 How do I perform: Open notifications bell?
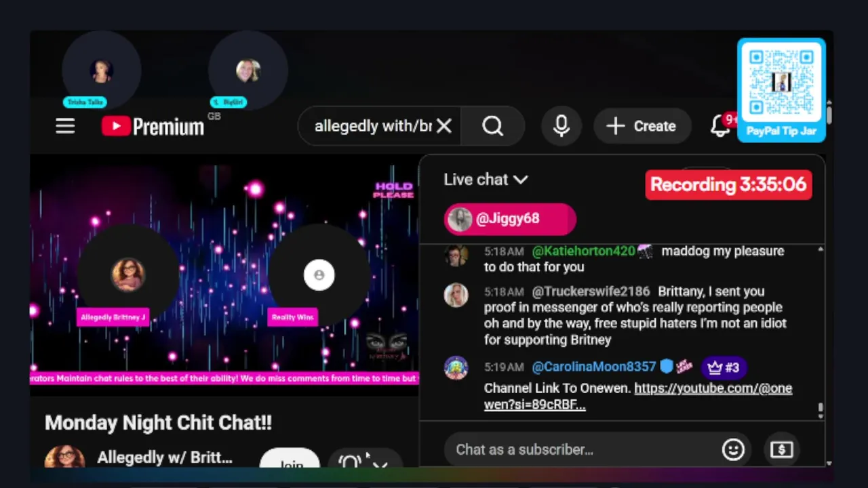721,126
